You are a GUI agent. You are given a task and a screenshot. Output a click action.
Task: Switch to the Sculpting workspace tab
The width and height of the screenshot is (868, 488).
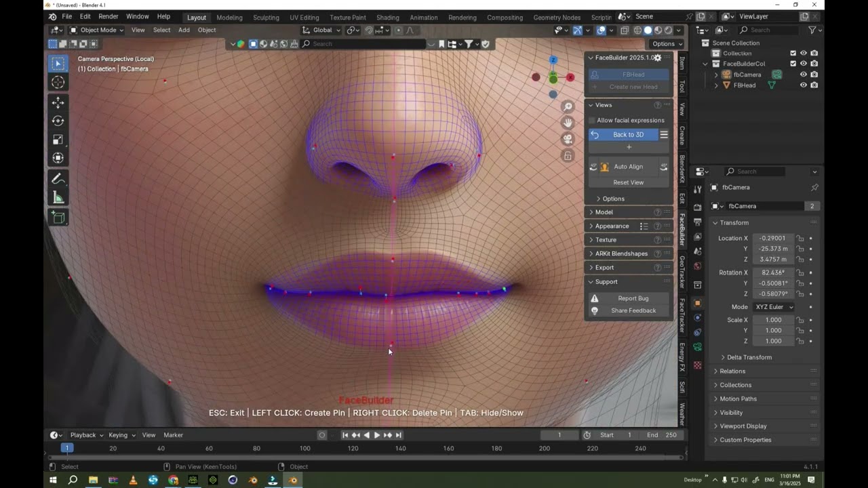[x=266, y=18]
